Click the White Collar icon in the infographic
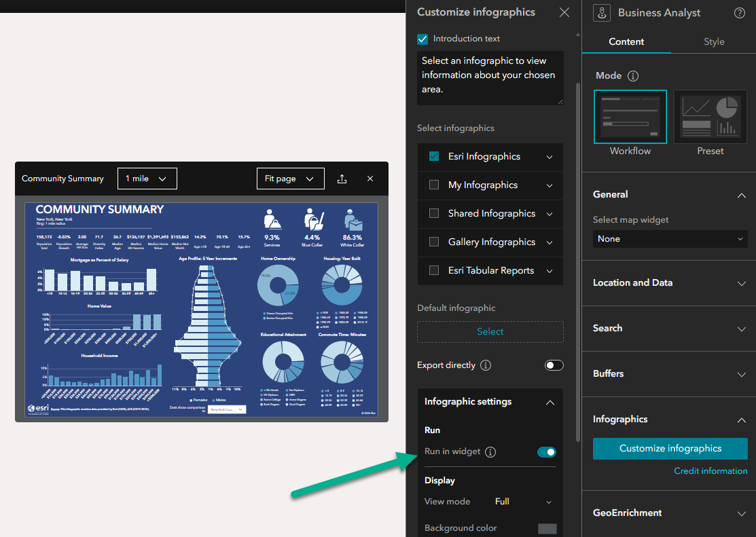Screen dimensions: 756x537 [x=353, y=220]
